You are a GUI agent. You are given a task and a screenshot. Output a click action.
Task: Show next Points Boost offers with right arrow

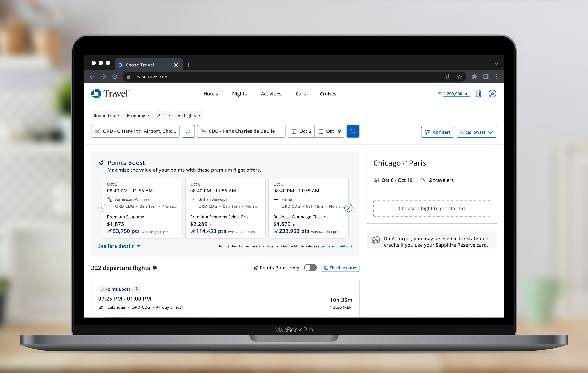[348, 208]
